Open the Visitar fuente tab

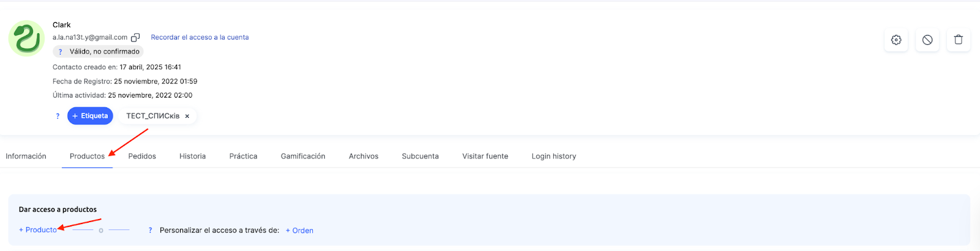[485, 156]
